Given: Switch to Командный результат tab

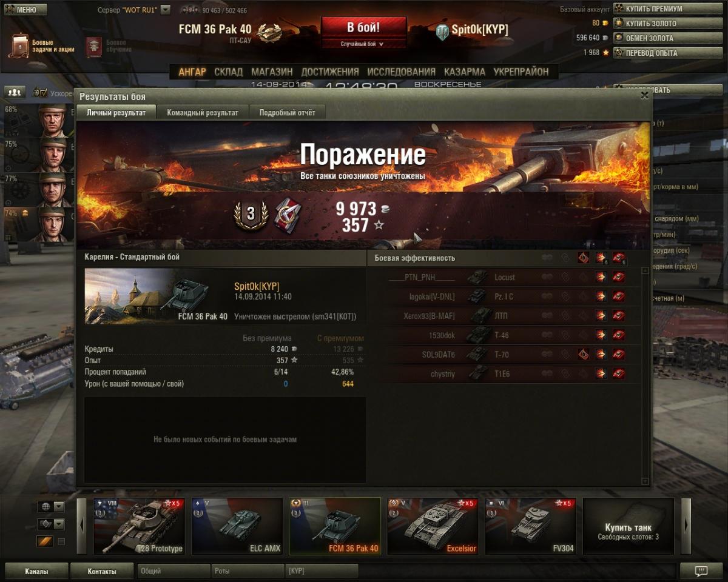Looking at the screenshot, I should click(x=203, y=112).
